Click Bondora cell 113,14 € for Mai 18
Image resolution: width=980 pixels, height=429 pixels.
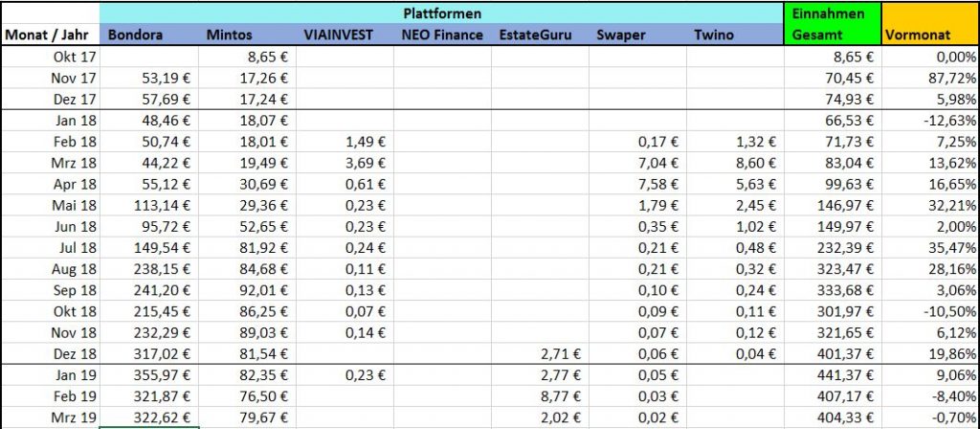pos(148,205)
